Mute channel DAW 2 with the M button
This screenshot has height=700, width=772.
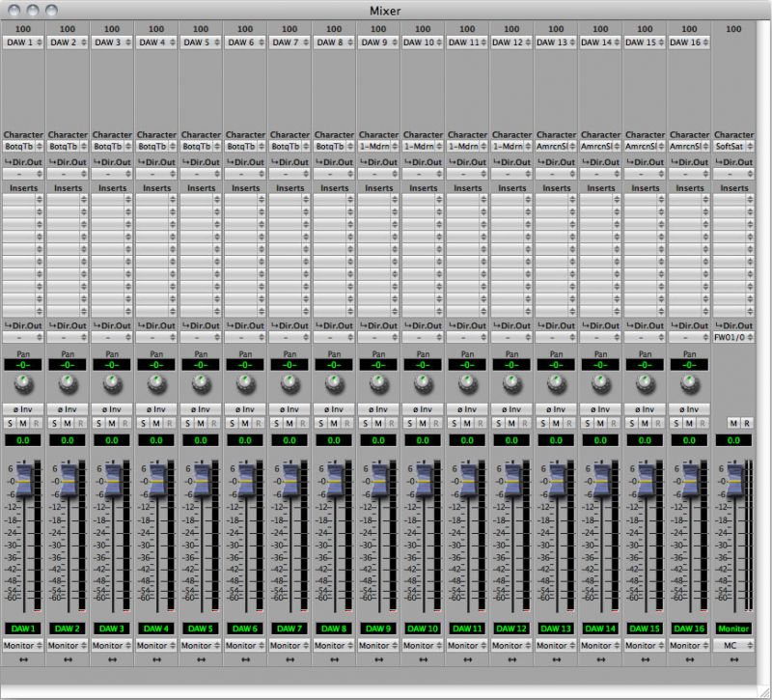pyautogui.click(x=68, y=423)
